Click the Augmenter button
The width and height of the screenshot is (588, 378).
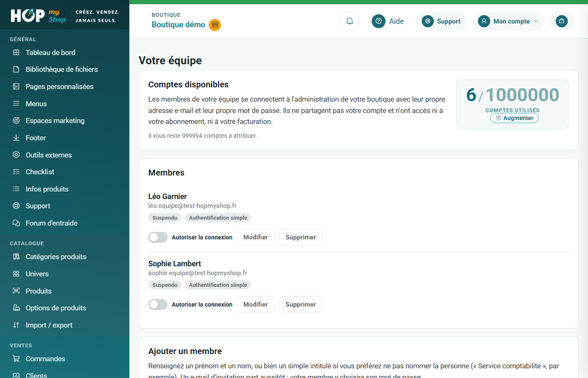click(514, 118)
